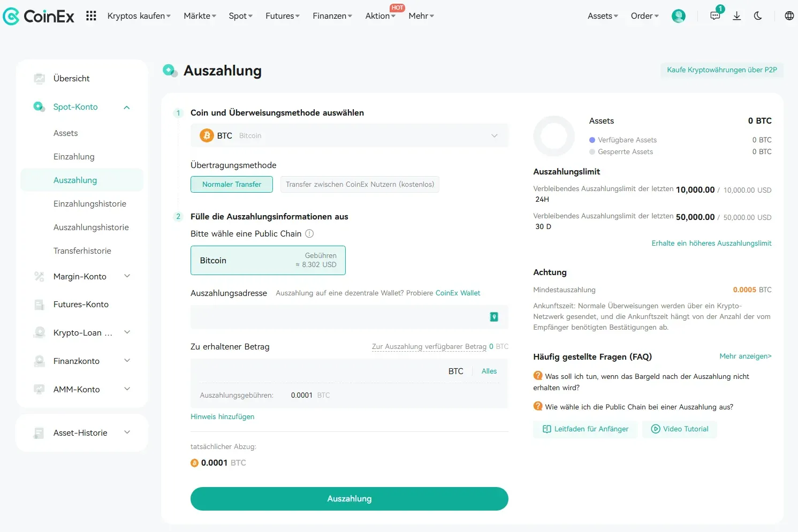Click the Asset-Historie sidebar icon

coord(39,433)
